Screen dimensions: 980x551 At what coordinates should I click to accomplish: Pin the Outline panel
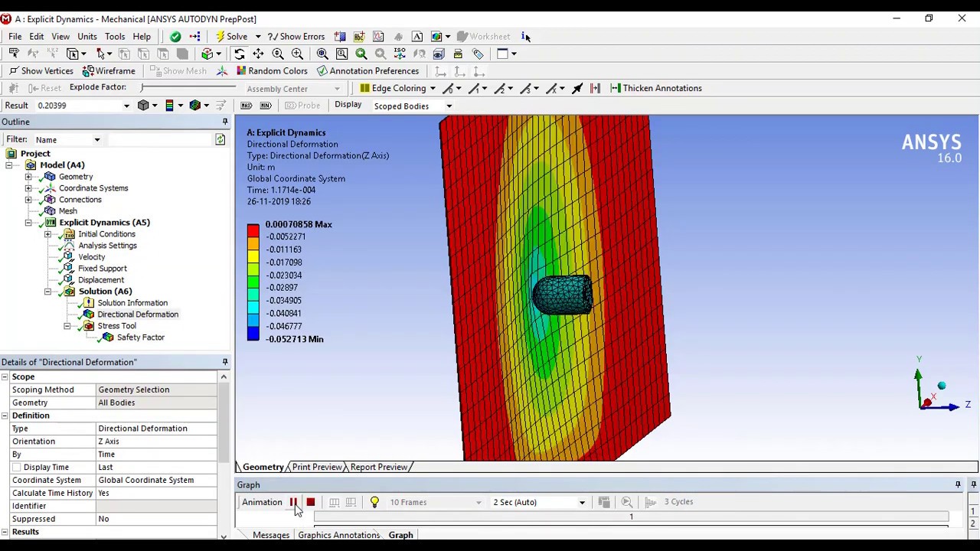225,122
